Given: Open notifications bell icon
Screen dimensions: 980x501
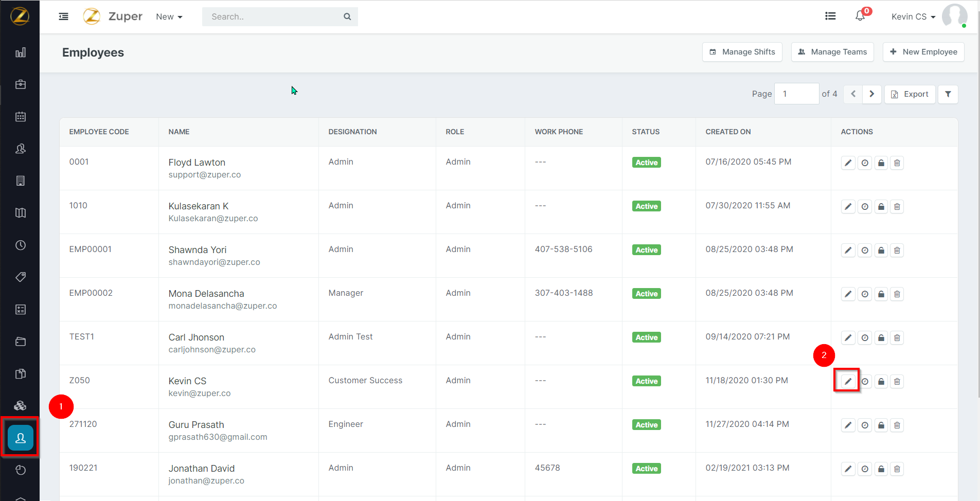Looking at the screenshot, I should 860,16.
